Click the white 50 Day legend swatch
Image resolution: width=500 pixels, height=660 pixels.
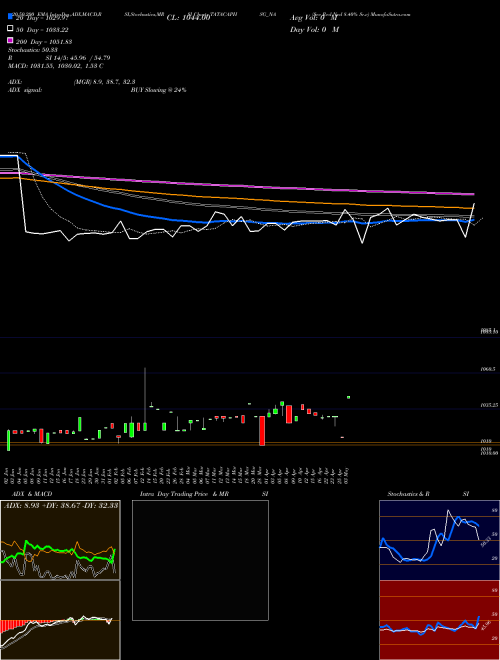pyautogui.click(x=10, y=29)
